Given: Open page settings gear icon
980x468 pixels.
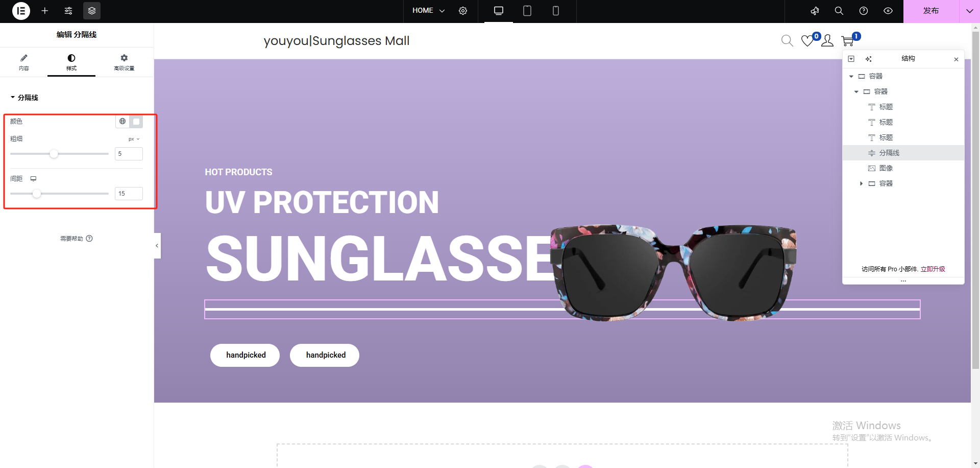Looking at the screenshot, I should click(x=463, y=11).
